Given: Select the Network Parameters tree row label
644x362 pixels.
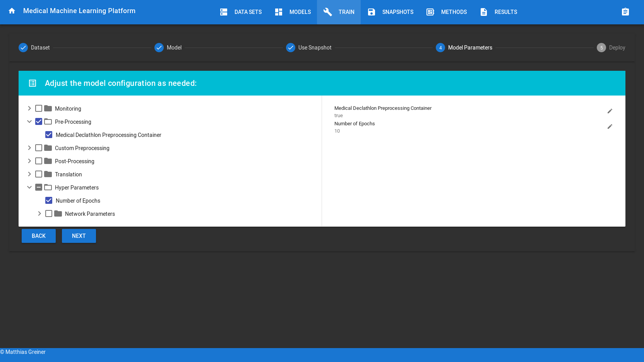Looking at the screenshot, I should [x=90, y=214].
